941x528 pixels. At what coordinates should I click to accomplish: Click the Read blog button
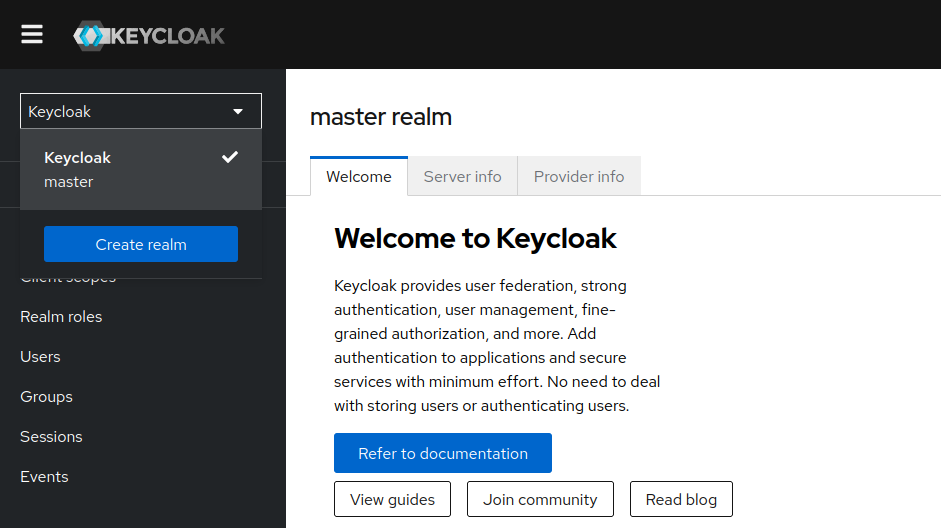681,499
